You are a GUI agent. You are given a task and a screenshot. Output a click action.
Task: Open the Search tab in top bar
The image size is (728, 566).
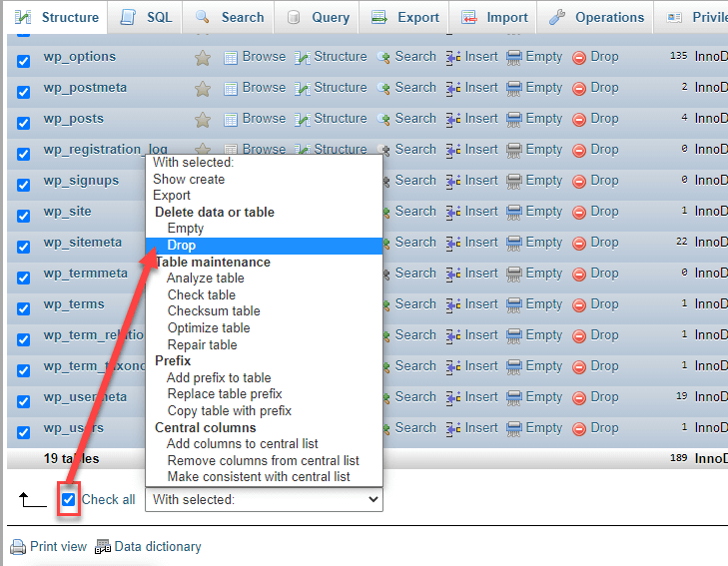tap(229, 17)
